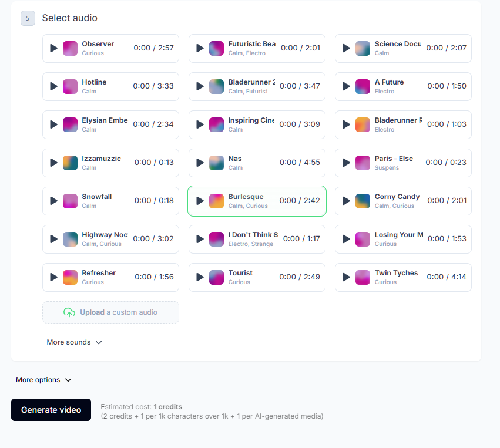The image size is (500, 448).
Task: Play the Burlesque track preview
Action: pos(200,201)
